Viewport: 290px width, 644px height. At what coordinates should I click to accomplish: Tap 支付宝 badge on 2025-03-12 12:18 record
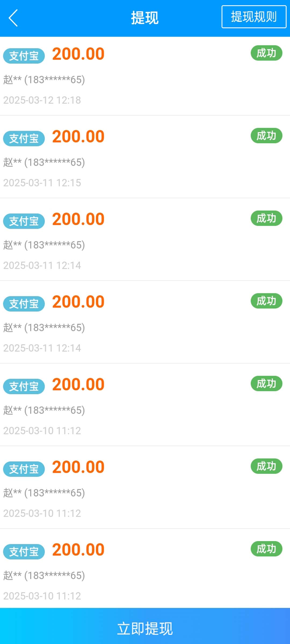pos(24,56)
